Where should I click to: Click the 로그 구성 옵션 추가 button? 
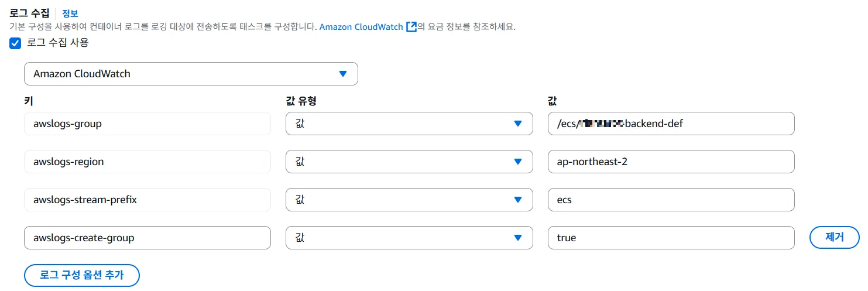pyautogui.click(x=82, y=275)
